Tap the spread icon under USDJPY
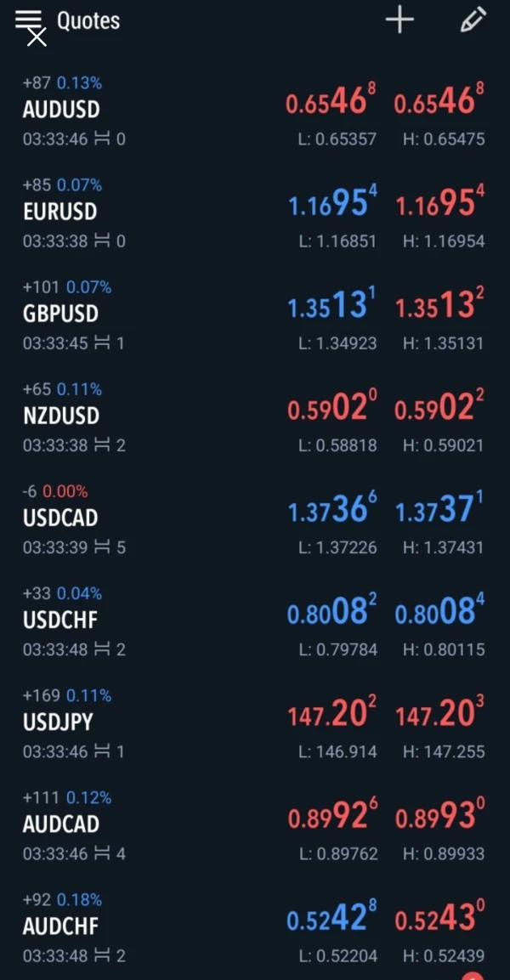The width and height of the screenshot is (510, 980). pyautogui.click(x=101, y=751)
